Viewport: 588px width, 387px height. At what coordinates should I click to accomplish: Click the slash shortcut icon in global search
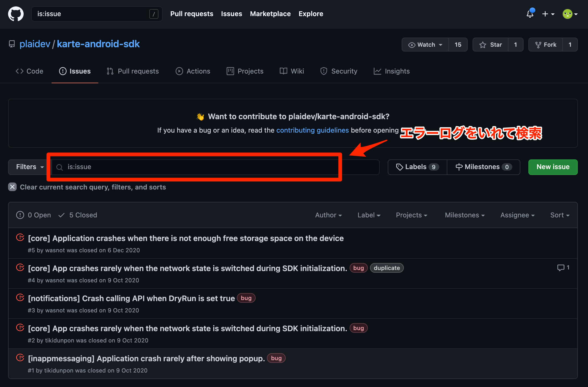click(154, 14)
